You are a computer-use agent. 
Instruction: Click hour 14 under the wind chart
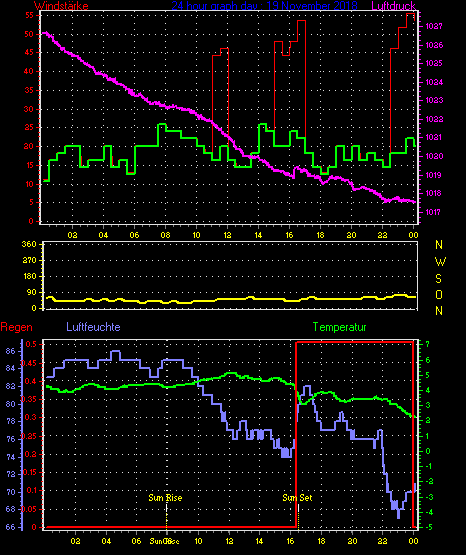pos(258,235)
